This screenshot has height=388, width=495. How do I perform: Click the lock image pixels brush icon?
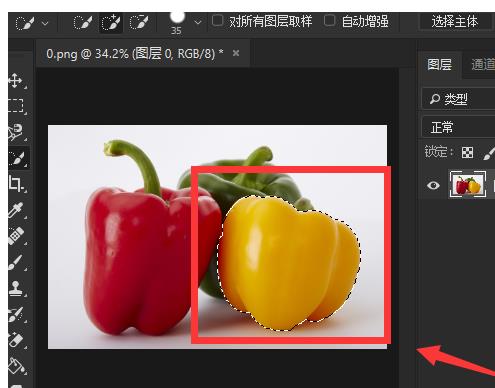pyautogui.click(x=489, y=153)
